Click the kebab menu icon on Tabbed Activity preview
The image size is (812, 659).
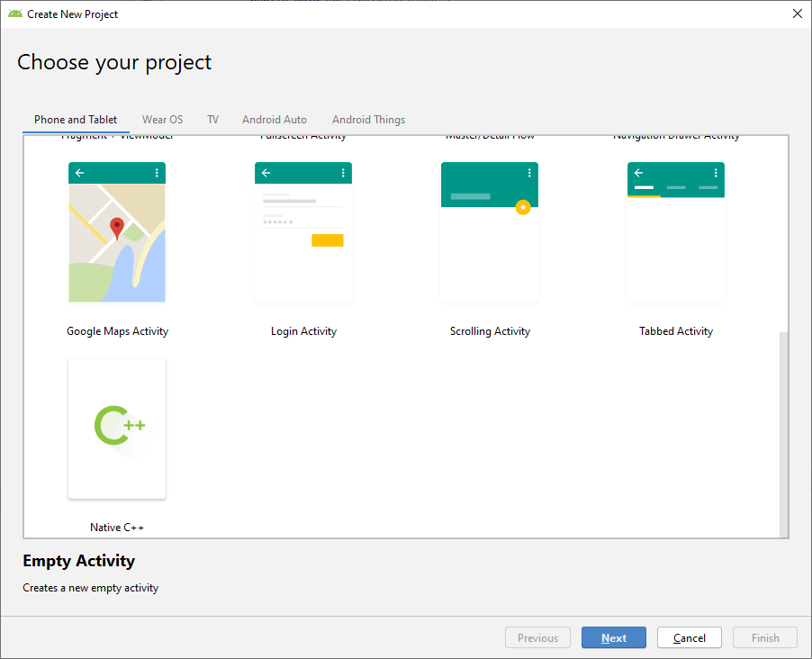[716, 172]
